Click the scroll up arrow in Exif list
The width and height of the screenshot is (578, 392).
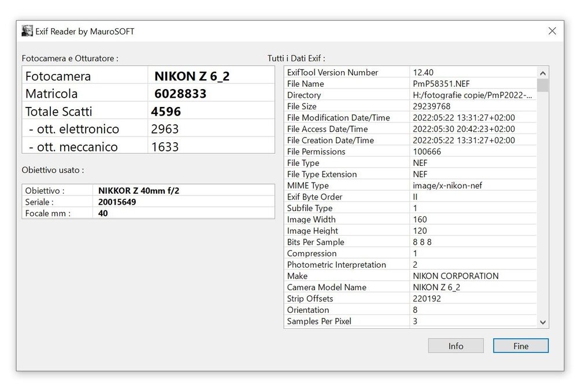543,73
